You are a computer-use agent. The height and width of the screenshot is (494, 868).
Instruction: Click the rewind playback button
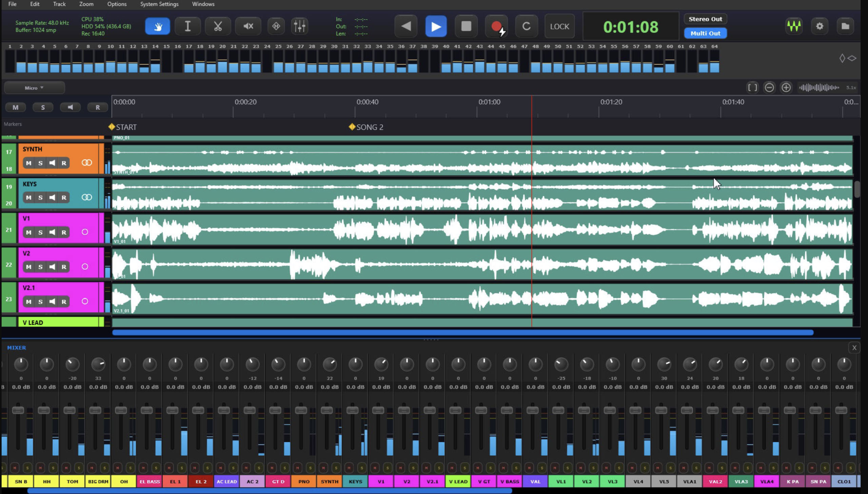[x=406, y=26]
